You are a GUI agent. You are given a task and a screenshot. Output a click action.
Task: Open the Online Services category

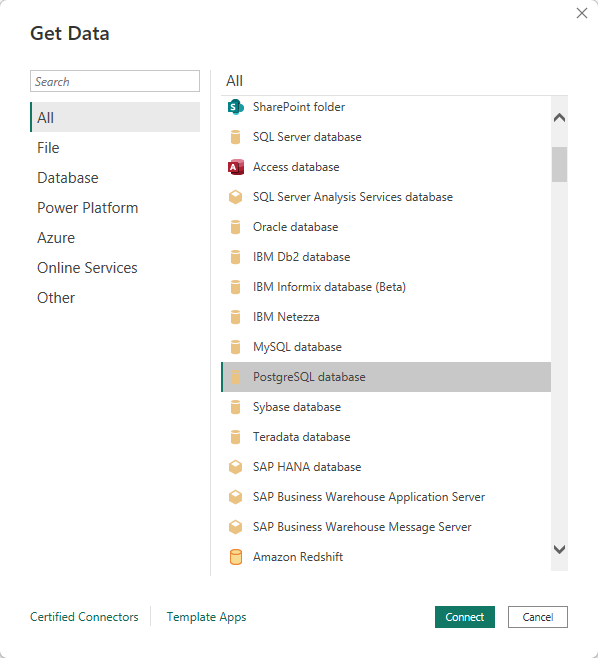tap(115, 268)
